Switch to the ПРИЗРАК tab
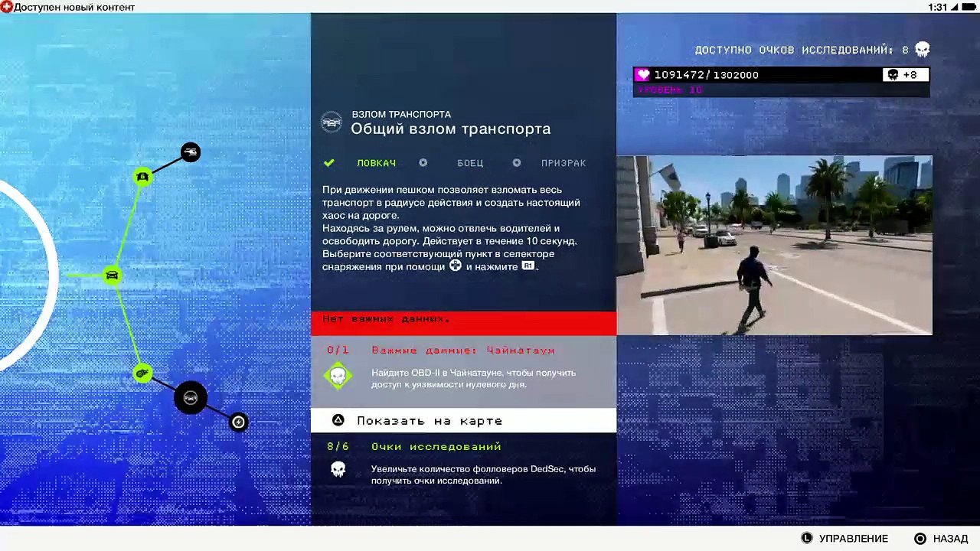Image resolution: width=980 pixels, height=551 pixels. pyautogui.click(x=563, y=163)
